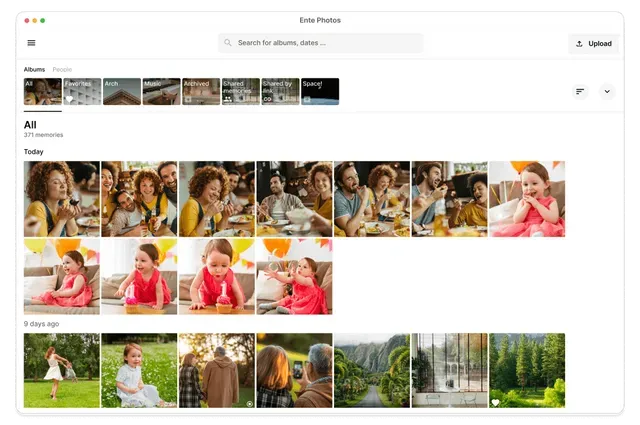Select the All album thumbnail

tap(43, 92)
